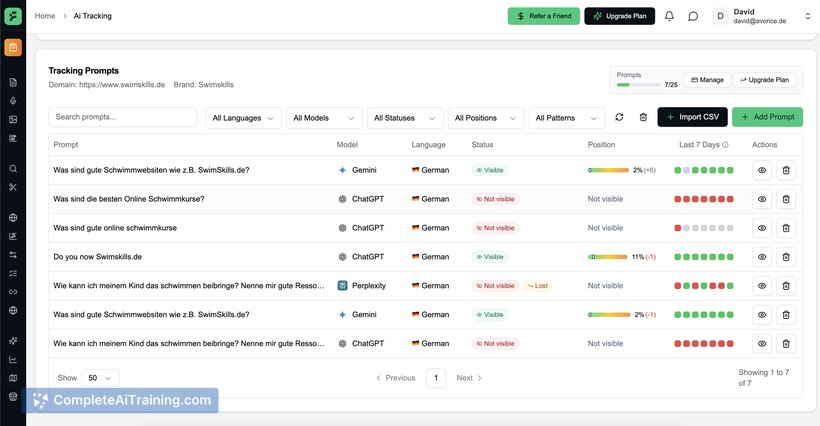Click the Upgrade Plan button beside Manage
This screenshot has width=820, height=426.
(765, 80)
